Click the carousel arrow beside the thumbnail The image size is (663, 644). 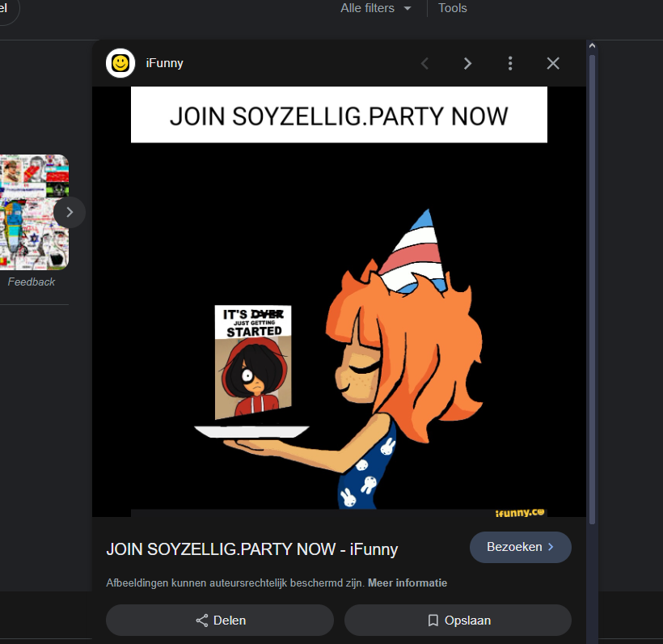click(x=70, y=213)
